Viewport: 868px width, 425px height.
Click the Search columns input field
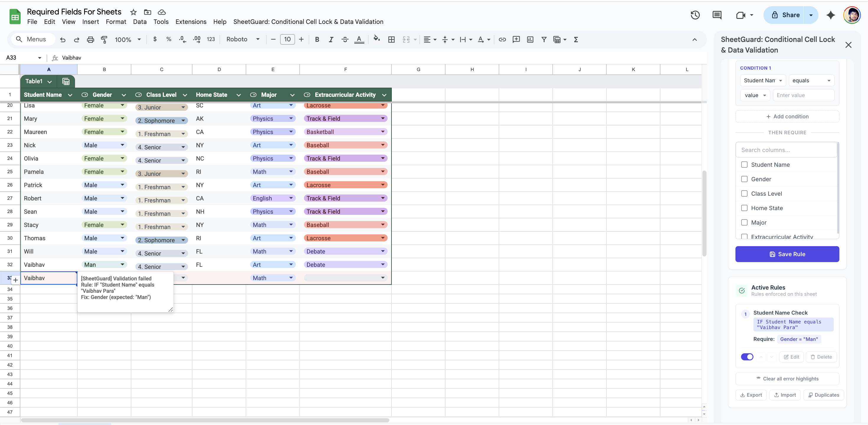(x=787, y=150)
